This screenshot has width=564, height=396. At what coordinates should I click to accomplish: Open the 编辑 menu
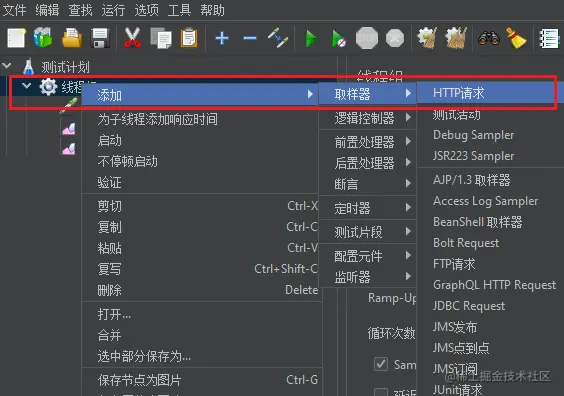pyautogui.click(x=47, y=10)
